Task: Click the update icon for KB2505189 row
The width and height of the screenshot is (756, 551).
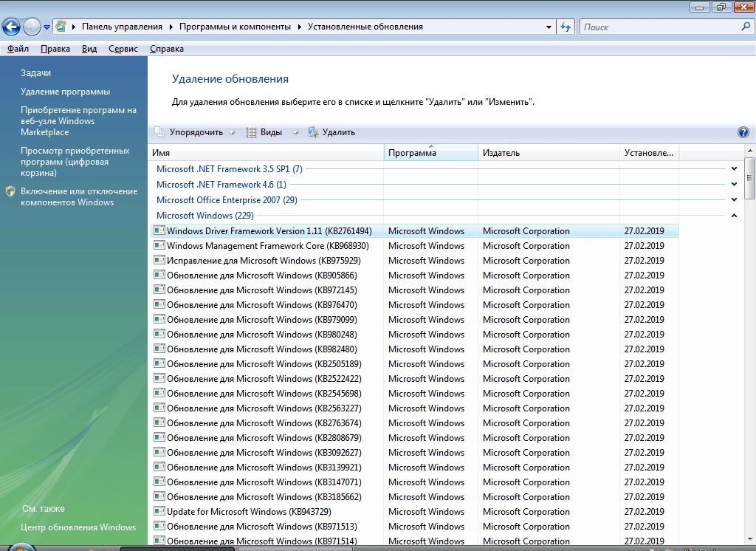Action: point(159,364)
